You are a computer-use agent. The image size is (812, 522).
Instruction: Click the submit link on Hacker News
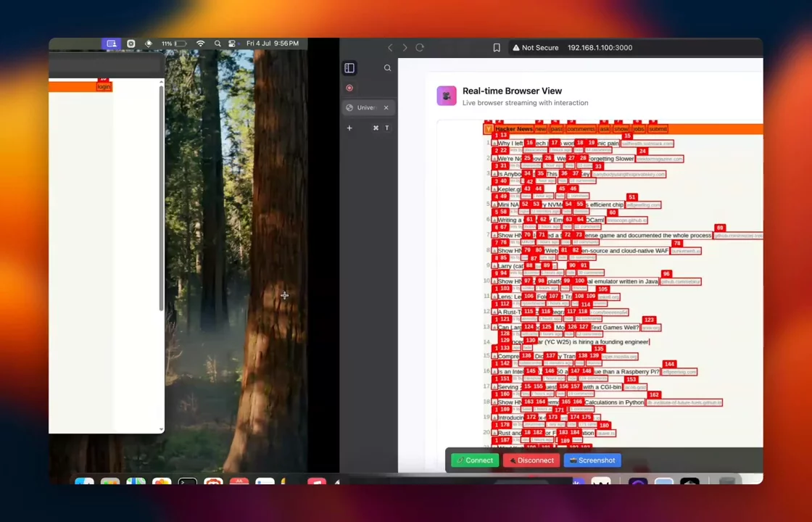tap(658, 129)
